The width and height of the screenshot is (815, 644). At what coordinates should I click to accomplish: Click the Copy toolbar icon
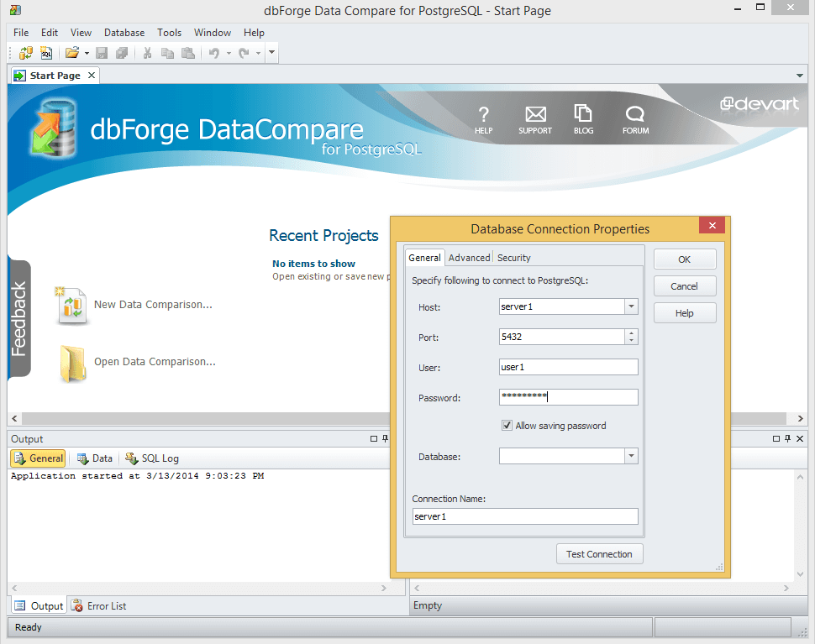click(167, 52)
